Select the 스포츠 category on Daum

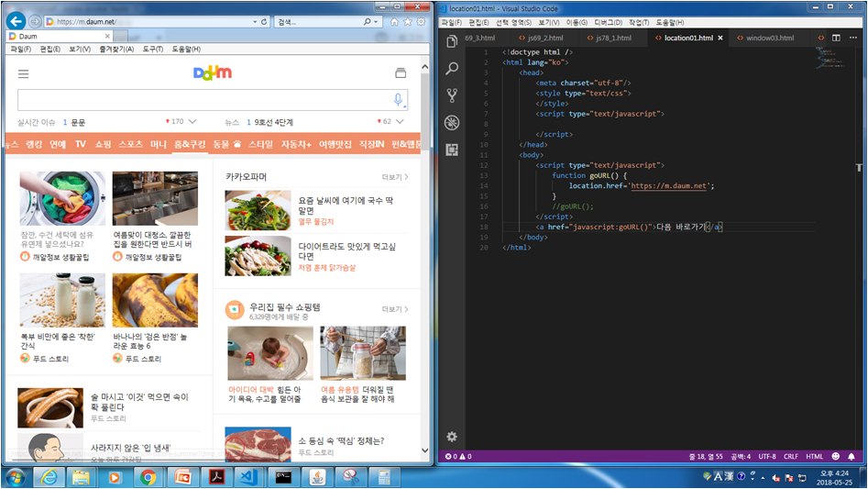pyautogui.click(x=131, y=145)
